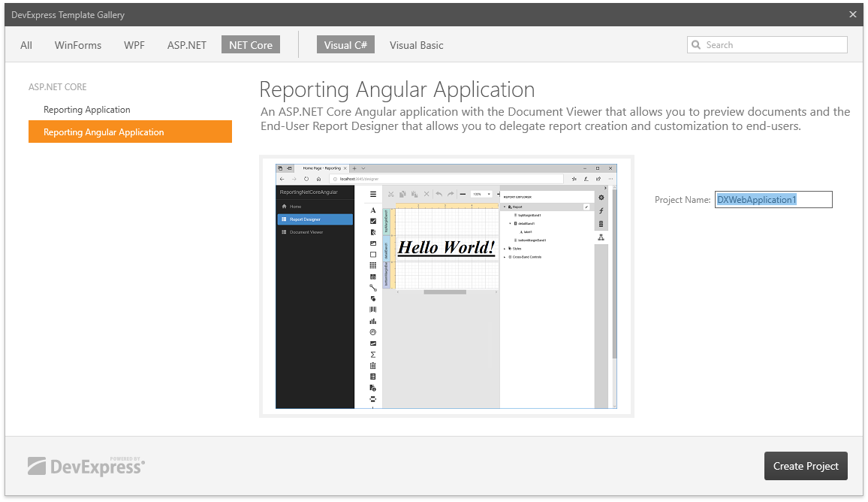Click the hamburger menu icon in the preview
This screenshot has width=868, height=502.
[x=373, y=194]
